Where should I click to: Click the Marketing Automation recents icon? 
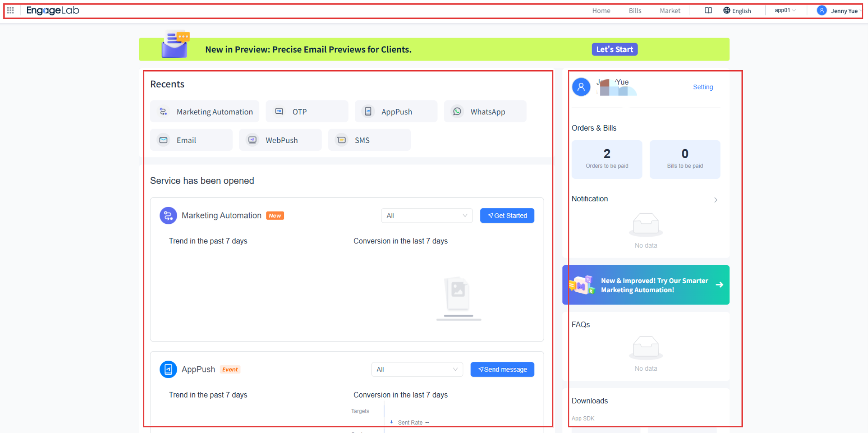click(x=163, y=111)
